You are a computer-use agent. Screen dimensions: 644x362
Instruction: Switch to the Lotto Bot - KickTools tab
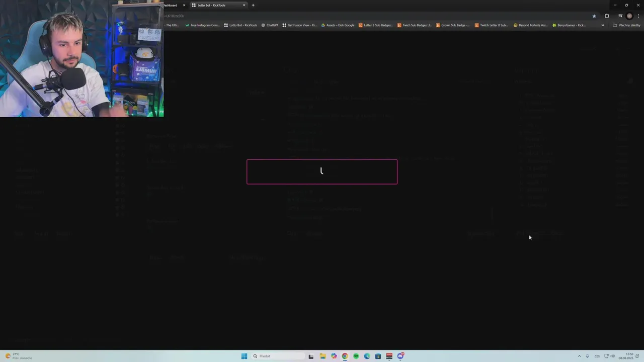point(218,5)
